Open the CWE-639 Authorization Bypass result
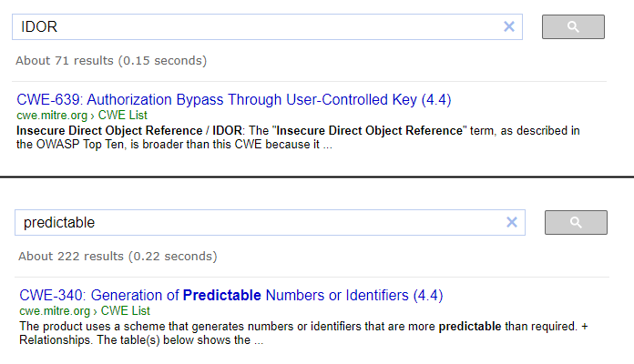Image resolution: width=634 pixels, height=364 pixels. [234, 100]
